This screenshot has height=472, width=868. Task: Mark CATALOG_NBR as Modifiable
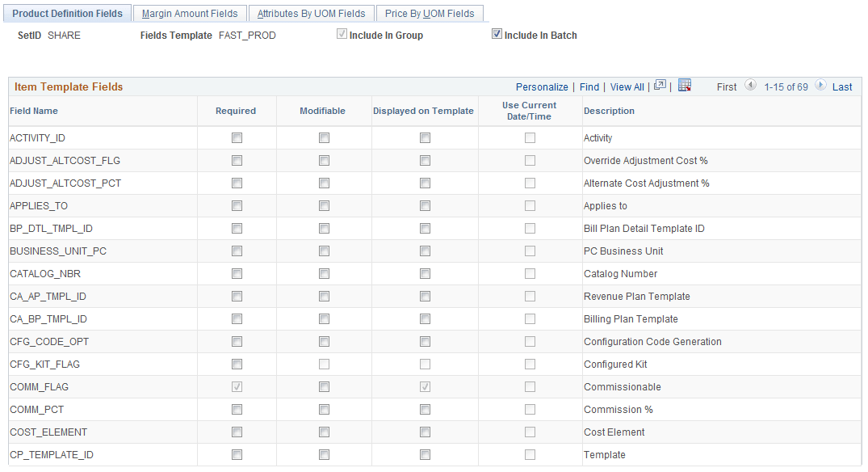point(324,273)
